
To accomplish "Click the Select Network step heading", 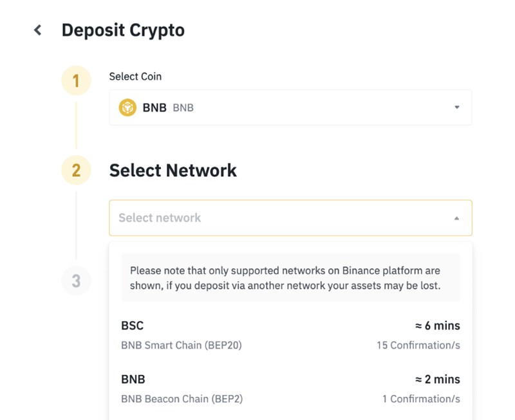I will coord(173,170).
